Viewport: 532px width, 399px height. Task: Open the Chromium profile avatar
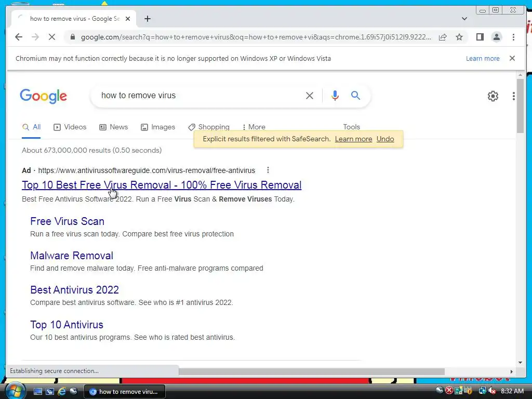point(496,37)
